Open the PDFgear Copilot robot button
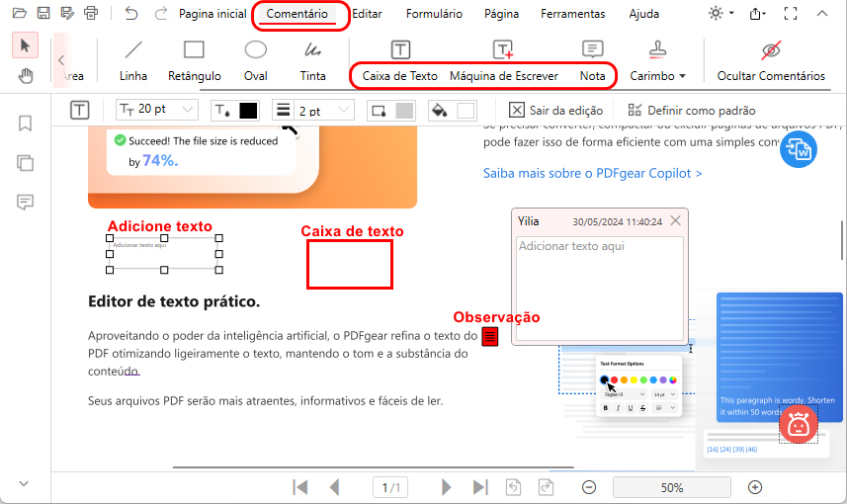This screenshot has width=847, height=504. (798, 425)
